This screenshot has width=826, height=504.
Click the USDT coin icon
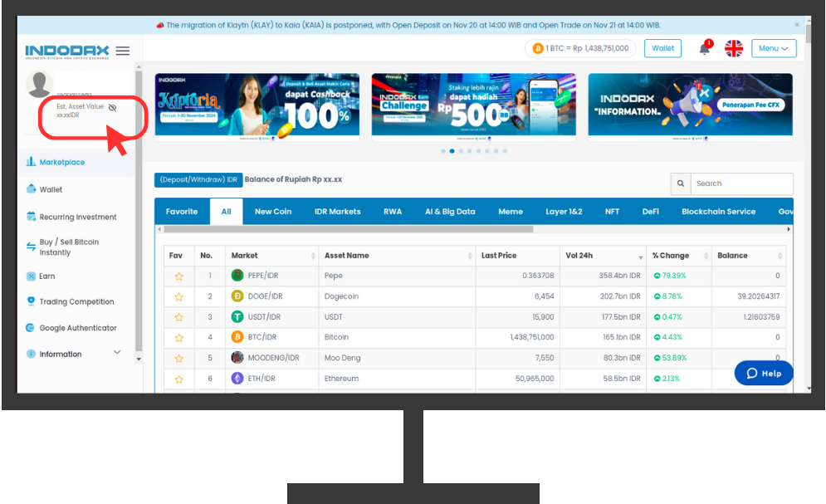pyautogui.click(x=237, y=316)
